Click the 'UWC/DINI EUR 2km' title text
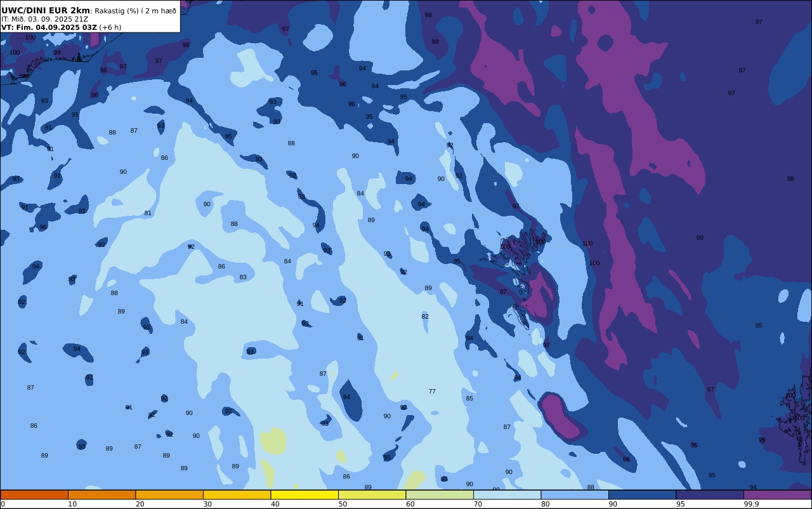Image resolution: width=812 pixels, height=509 pixels. 46,10
